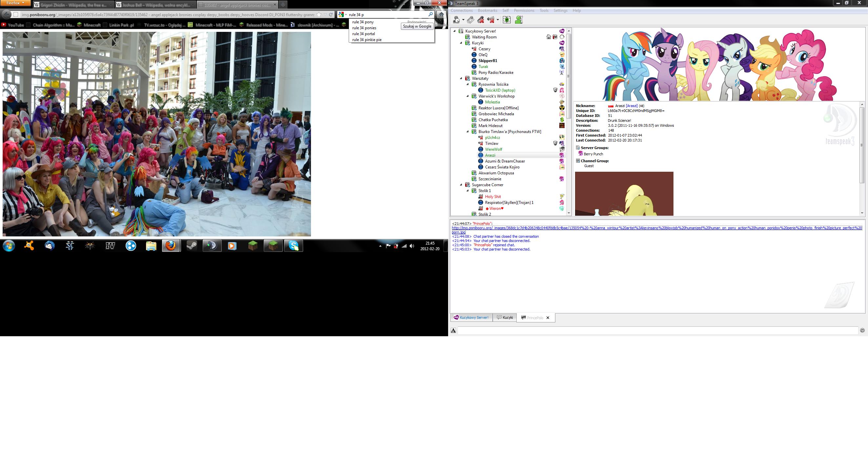868x461 pixels.
Task: Open Skype from the Windows taskbar
Action: tap(294, 246)
